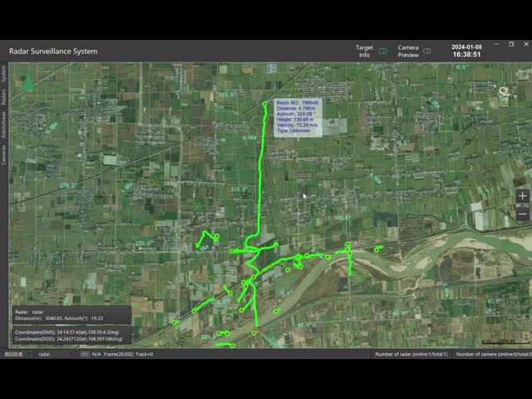
Task: Open the Cameras sidebar tab
Action: point(3,155)
